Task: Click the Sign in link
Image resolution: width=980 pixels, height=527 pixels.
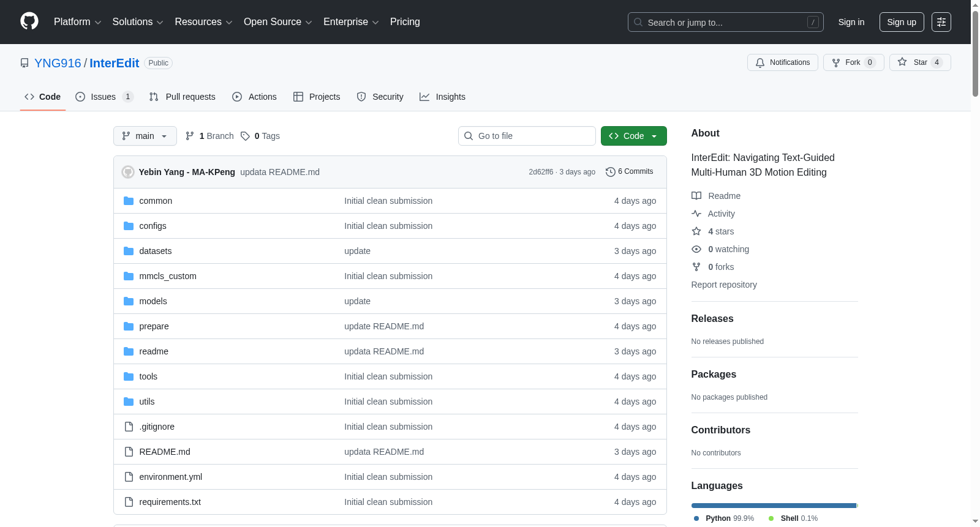Action: tap(851, 22)
